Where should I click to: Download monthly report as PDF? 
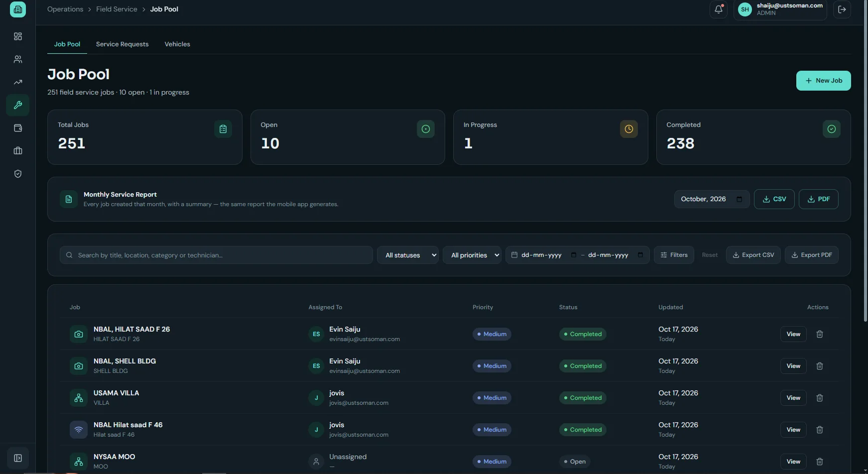coord(819,199)
